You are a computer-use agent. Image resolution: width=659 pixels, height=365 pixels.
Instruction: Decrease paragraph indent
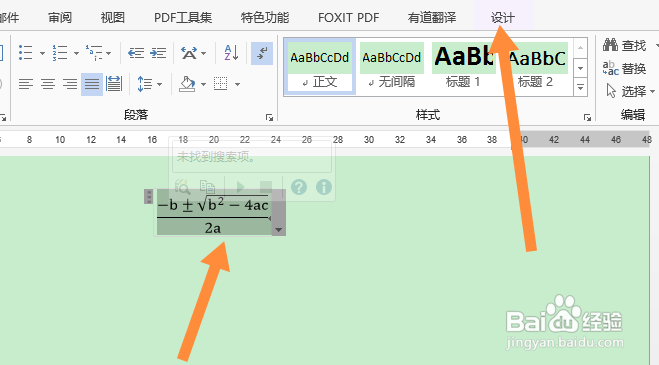pyautogui.click(x=136, y=53)
